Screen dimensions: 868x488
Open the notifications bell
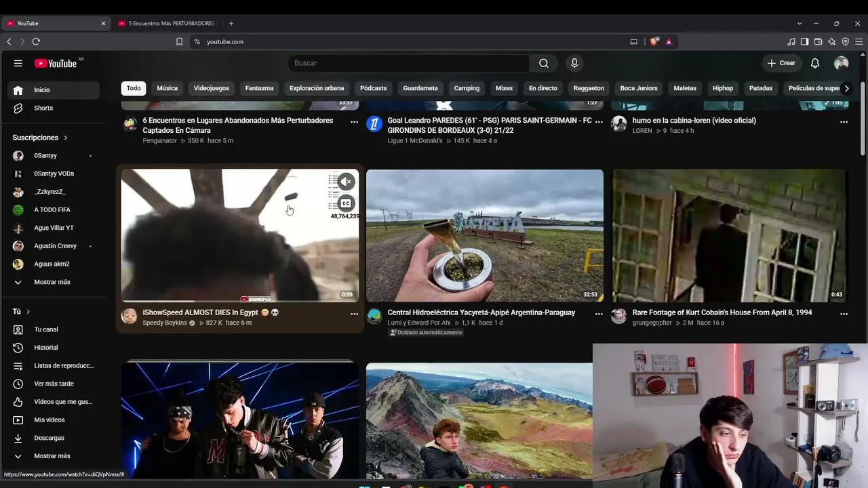coord(815,63)
